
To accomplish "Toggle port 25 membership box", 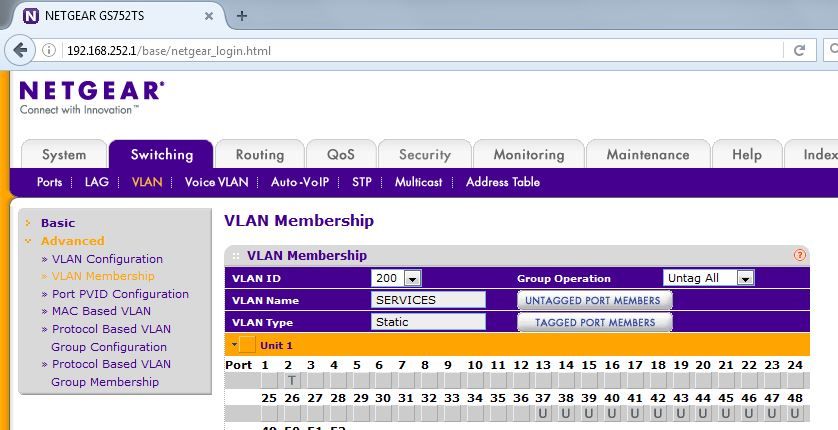I will (269, 413).
